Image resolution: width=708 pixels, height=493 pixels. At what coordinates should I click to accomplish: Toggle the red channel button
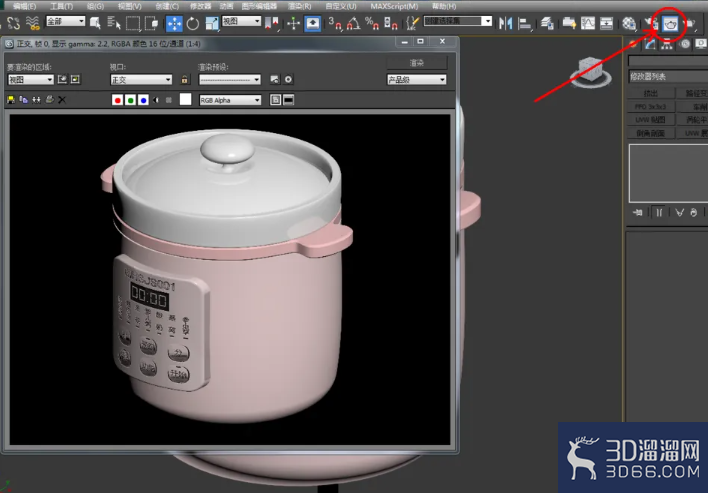pyautogui.click(x=117, y=100)
